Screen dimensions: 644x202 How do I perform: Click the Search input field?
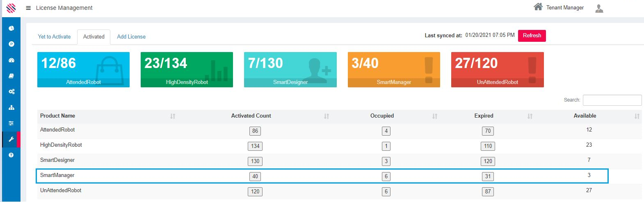pos(612,100)
